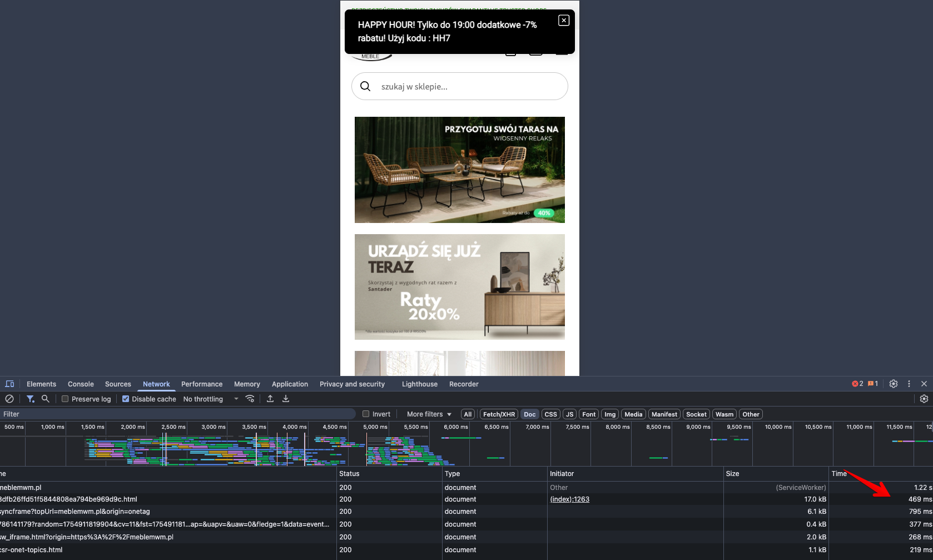Toggle the device toolbar icon
This screenshot has width=933, height=560.
point(9,384)
